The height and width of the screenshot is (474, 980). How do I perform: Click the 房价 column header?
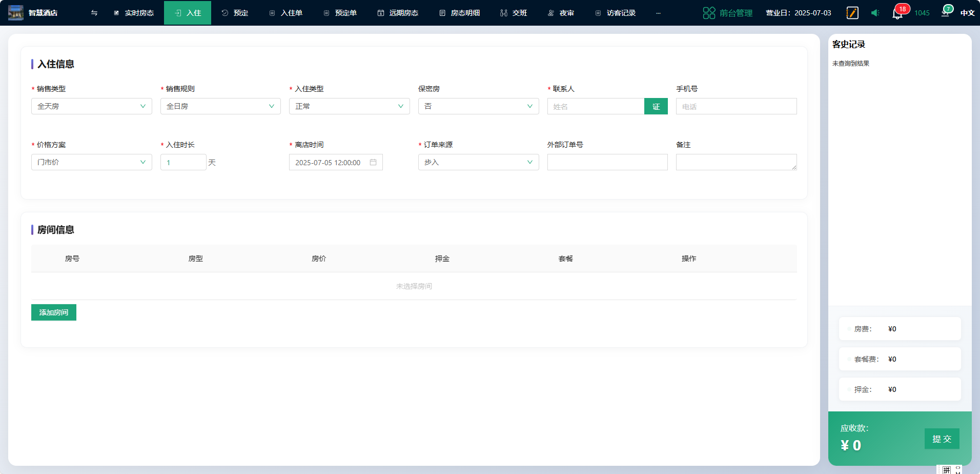click(319, 259)
